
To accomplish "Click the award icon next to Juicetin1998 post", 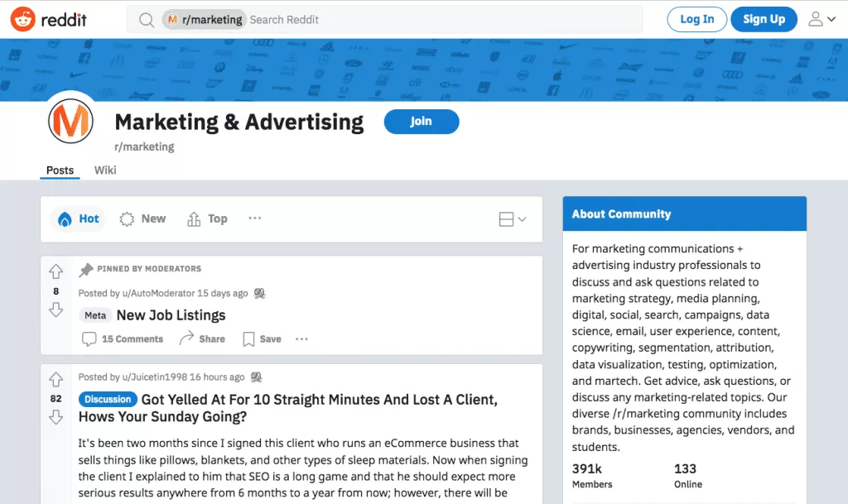I will (x=257, y=377).
